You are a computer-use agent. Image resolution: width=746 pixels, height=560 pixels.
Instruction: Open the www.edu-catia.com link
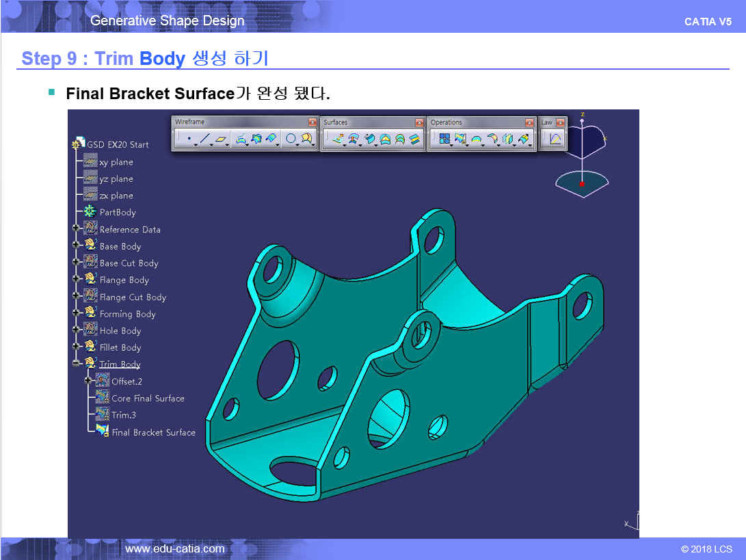coord(175,548)
